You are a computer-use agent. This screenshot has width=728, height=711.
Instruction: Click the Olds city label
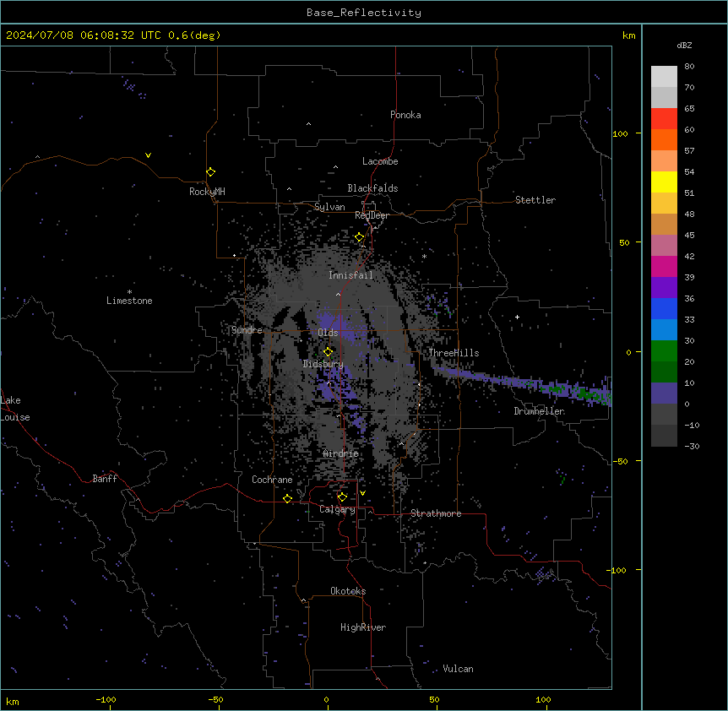coord(328,333)
